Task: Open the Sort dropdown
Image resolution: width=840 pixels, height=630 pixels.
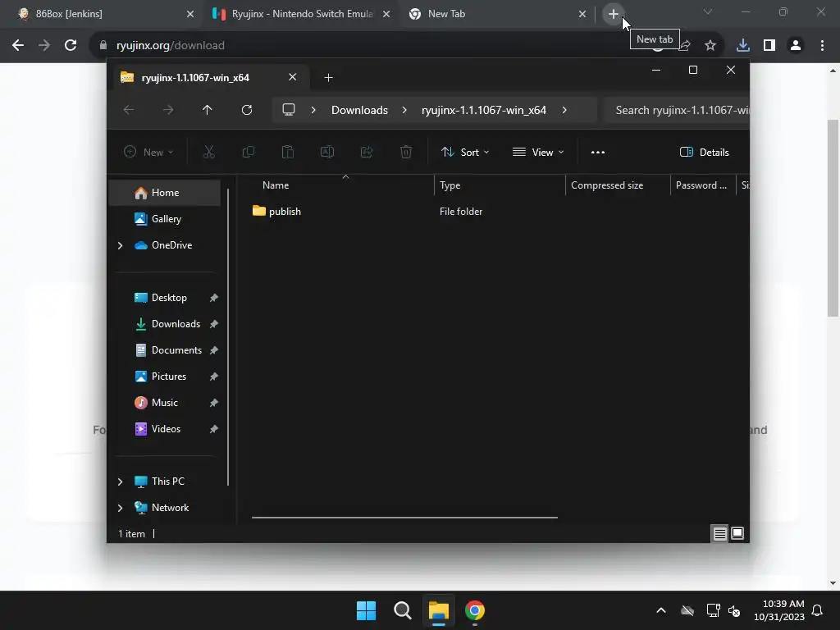Action: (x=465, y=152)
